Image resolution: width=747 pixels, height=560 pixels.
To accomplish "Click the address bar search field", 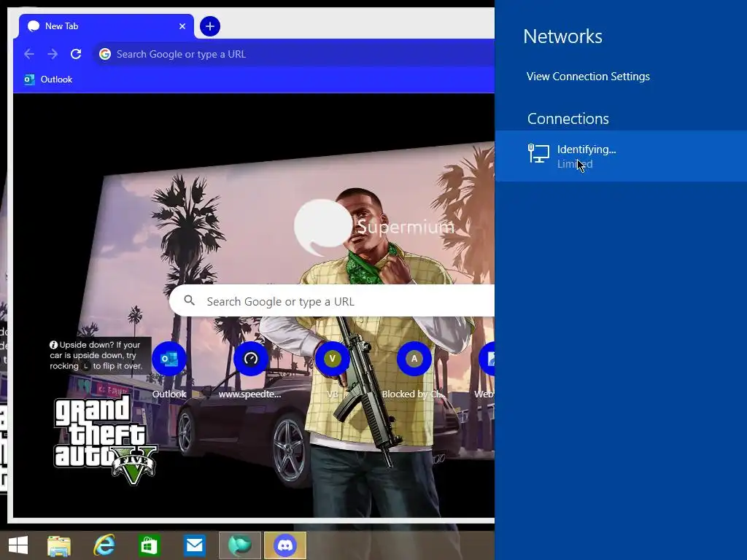I will tap(295, 54).
